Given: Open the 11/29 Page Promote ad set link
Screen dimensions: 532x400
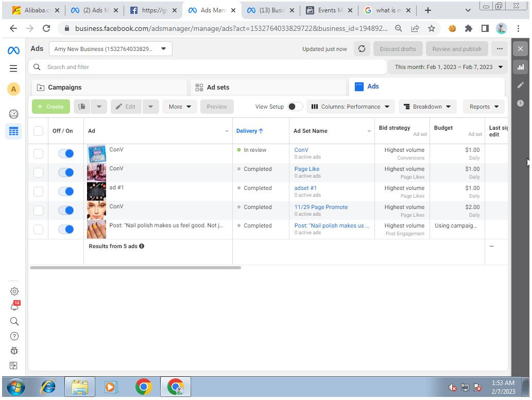Looking at the screenshot, I should 321,207.
